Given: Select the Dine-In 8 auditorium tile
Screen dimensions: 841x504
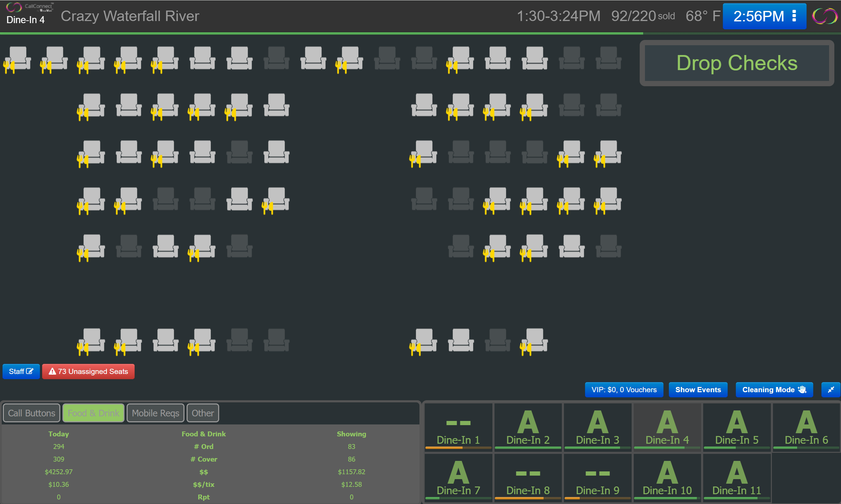Looking at the screenshot, I should [x=527, y=477].
